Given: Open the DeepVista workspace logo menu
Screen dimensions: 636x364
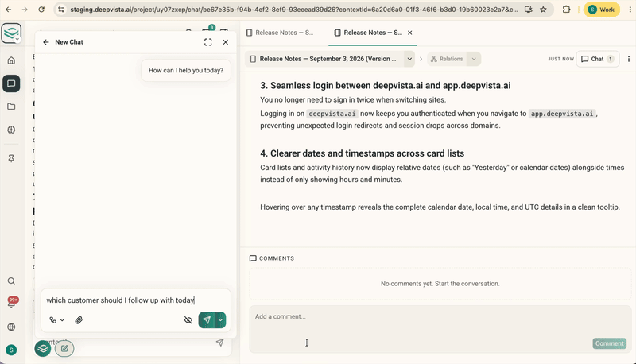Looking at the screenshot, I should coord(11,33).
